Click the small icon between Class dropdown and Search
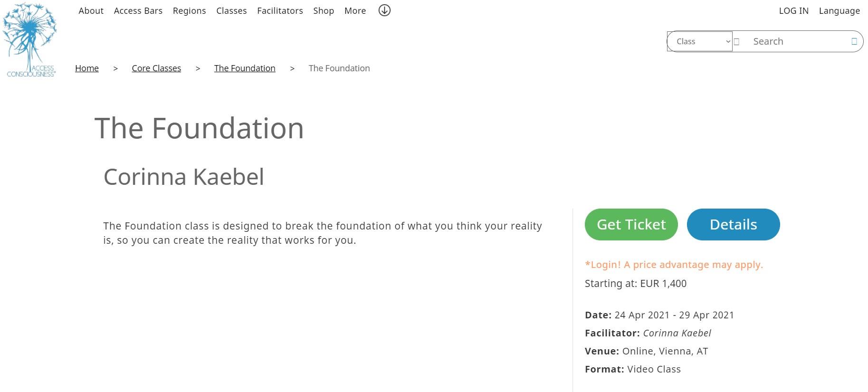 736,42
